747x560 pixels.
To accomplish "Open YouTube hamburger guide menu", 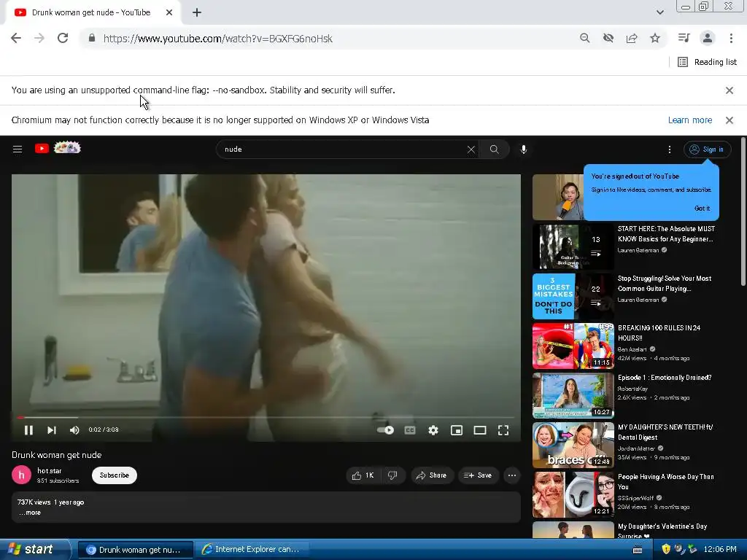I will pyautogui.click(x=18, y=149).
